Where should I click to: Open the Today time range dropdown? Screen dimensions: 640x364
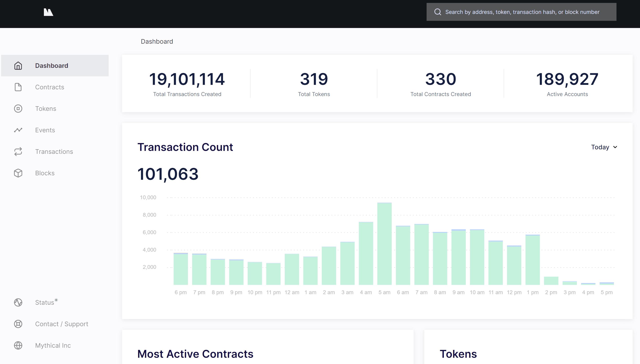coord(600,147)
